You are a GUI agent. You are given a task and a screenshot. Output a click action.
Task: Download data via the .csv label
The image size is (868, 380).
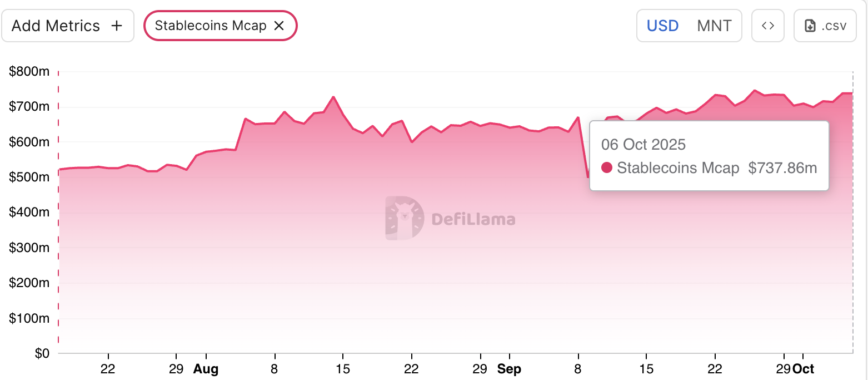pos(834,26)
